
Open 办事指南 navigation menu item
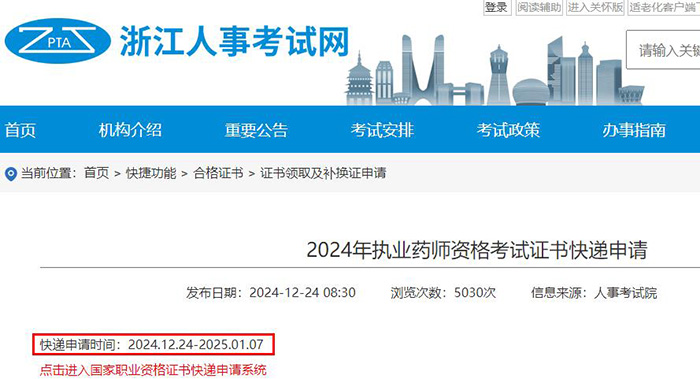634,130
